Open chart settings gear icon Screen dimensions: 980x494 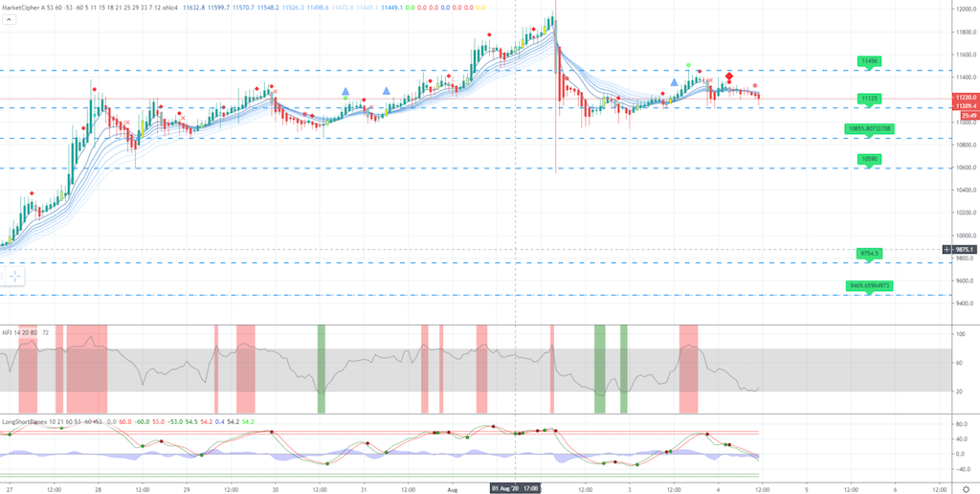pos(967,489)
